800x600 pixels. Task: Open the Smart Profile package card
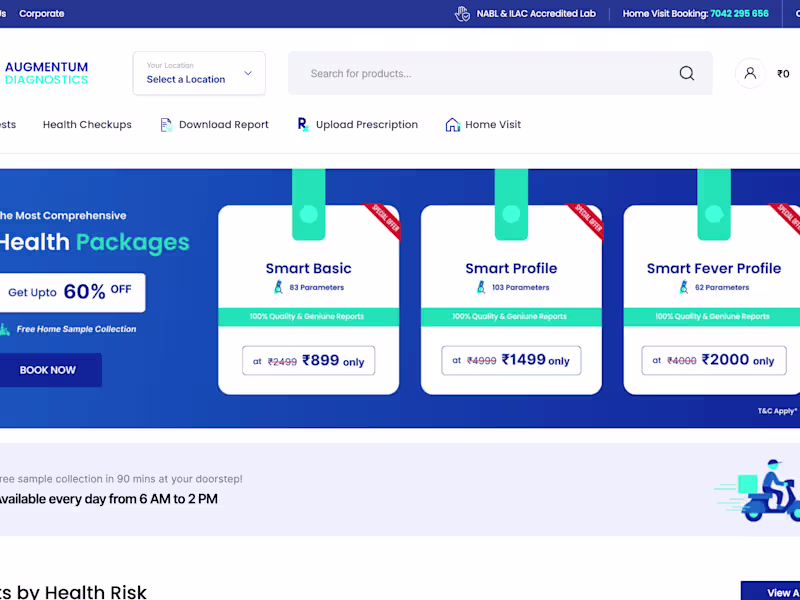point(511,299)
